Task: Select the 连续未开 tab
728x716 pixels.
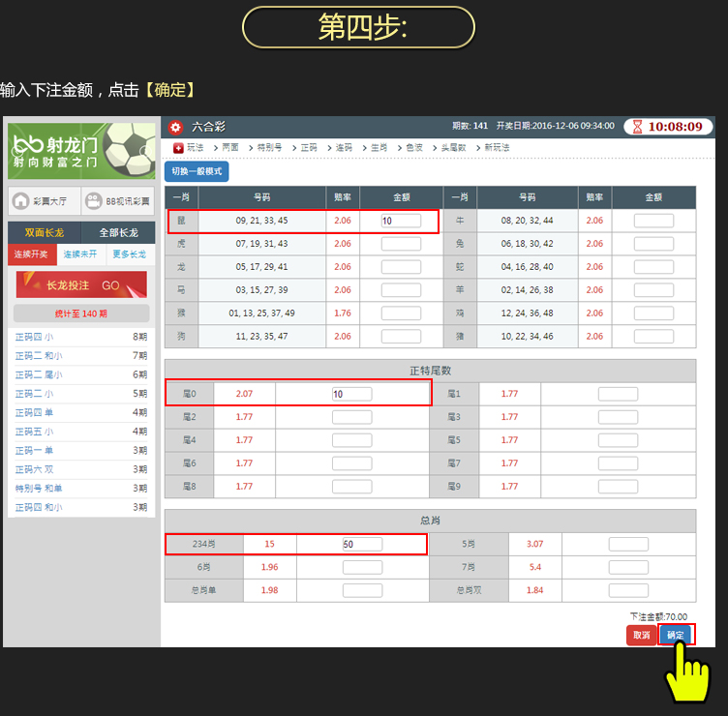Action: coord(81,254)
